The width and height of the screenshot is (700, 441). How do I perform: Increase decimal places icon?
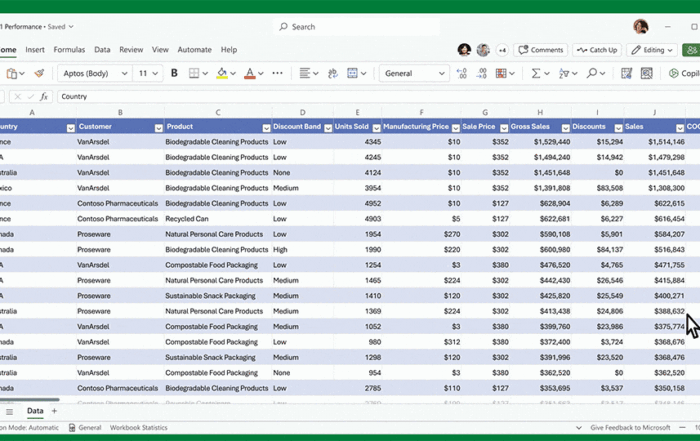(462, 73)
